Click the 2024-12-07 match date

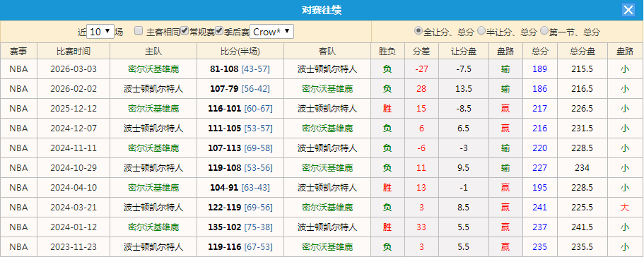(x=74, y=128)
